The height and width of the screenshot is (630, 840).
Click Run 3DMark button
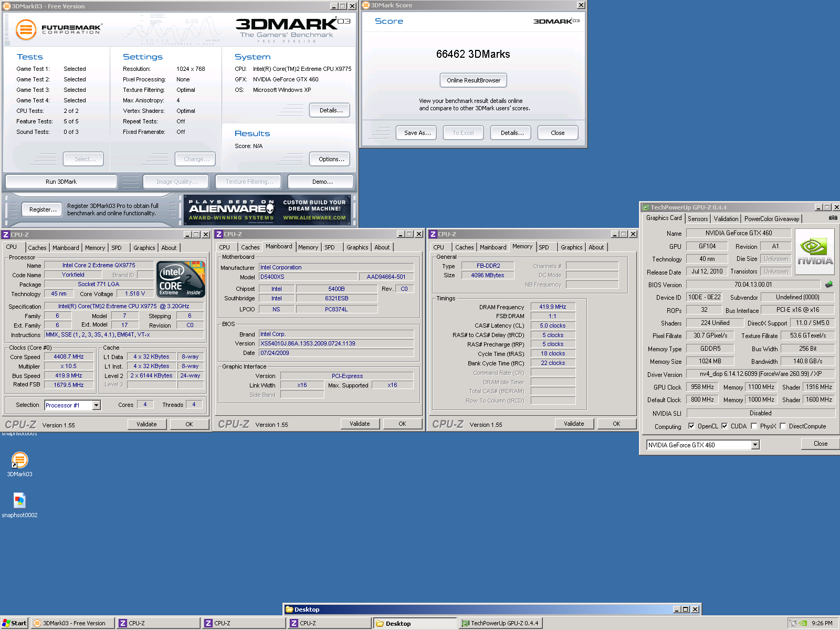point(61,182)
